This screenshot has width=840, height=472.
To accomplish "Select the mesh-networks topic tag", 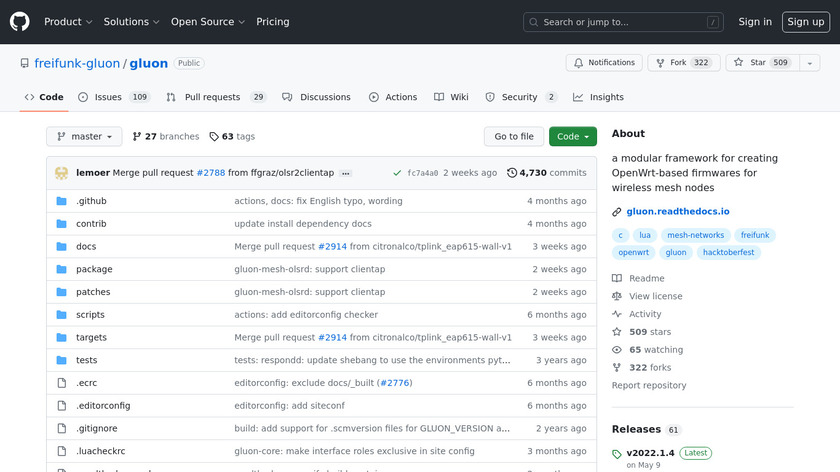I will [x=694, y=236].
